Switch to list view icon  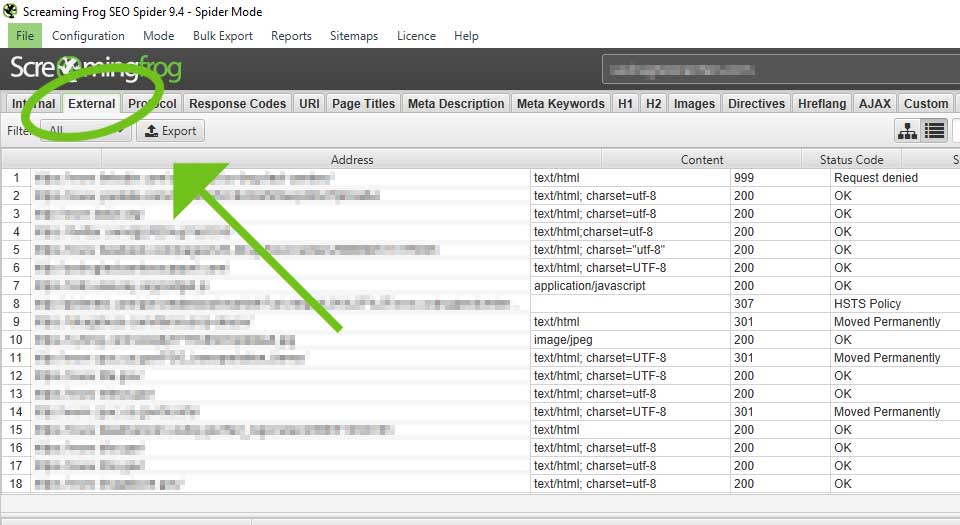coord(934,131)
